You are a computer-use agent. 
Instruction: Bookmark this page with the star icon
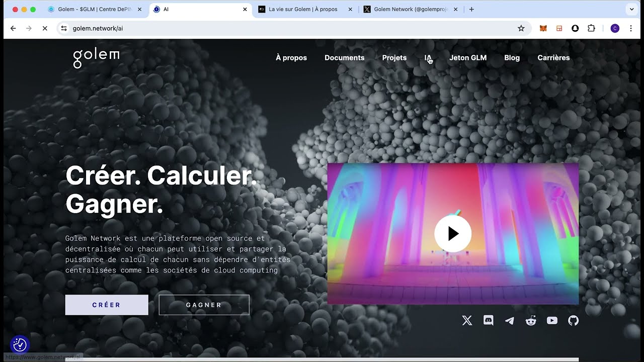click(521, 29)
